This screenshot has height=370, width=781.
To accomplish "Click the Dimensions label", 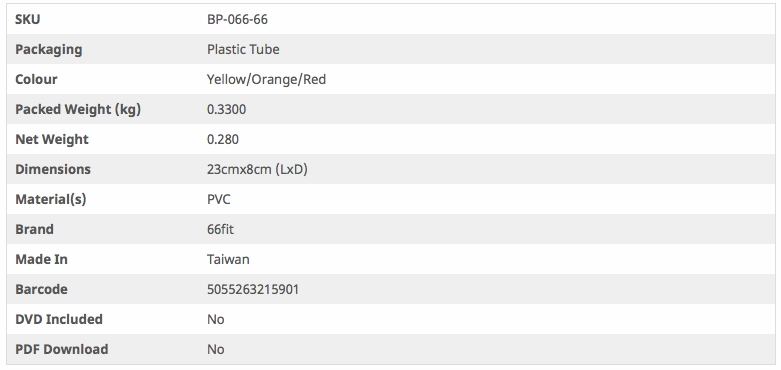I will (x=53, y=169).
